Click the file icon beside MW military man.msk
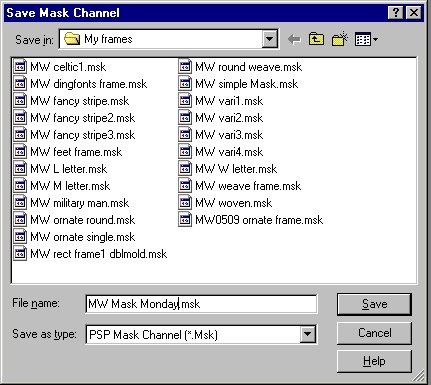This screenshot has height=385, width=431. [20, 203]
